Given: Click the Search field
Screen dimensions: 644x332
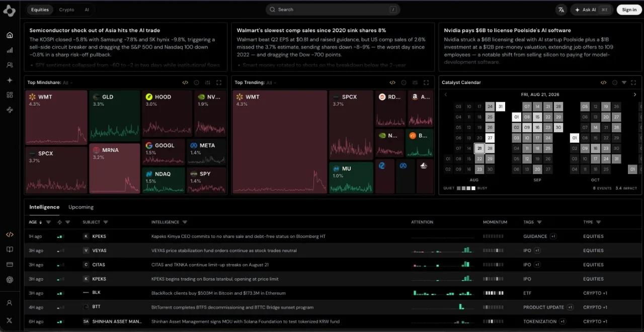Looking at the screenshot, I should (x=333, y=10).
